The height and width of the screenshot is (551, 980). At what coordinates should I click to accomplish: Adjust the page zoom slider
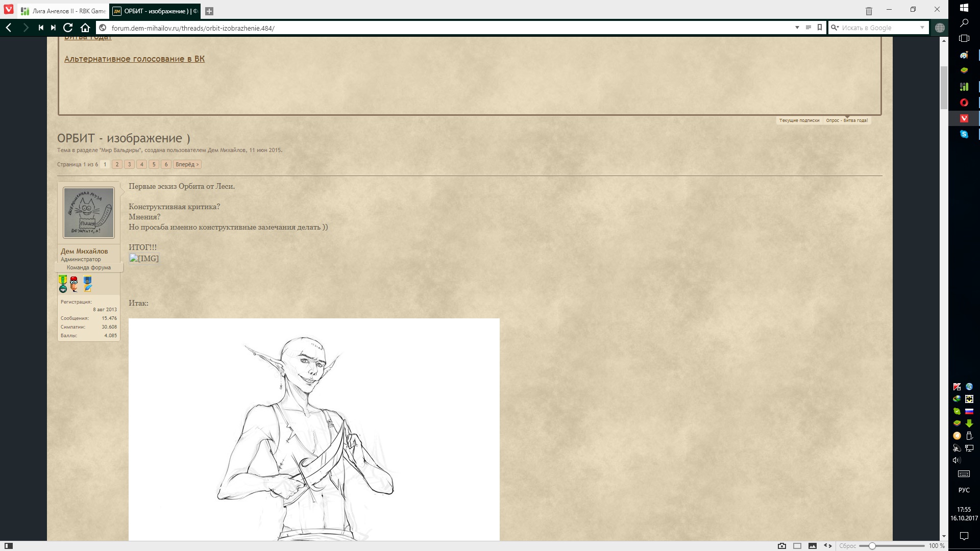click(872, 546)
